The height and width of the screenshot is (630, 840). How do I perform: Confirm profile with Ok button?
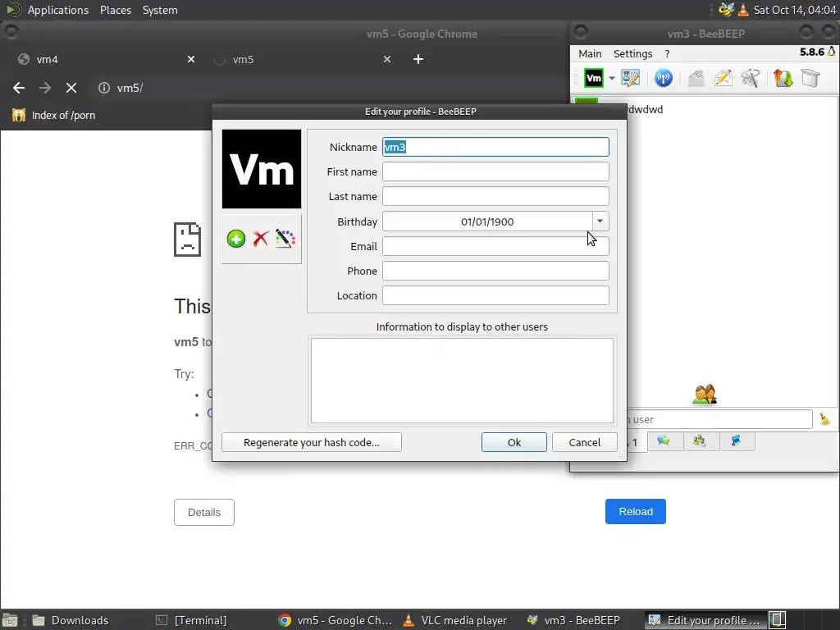pyautogui.click(x=514, y=442)
